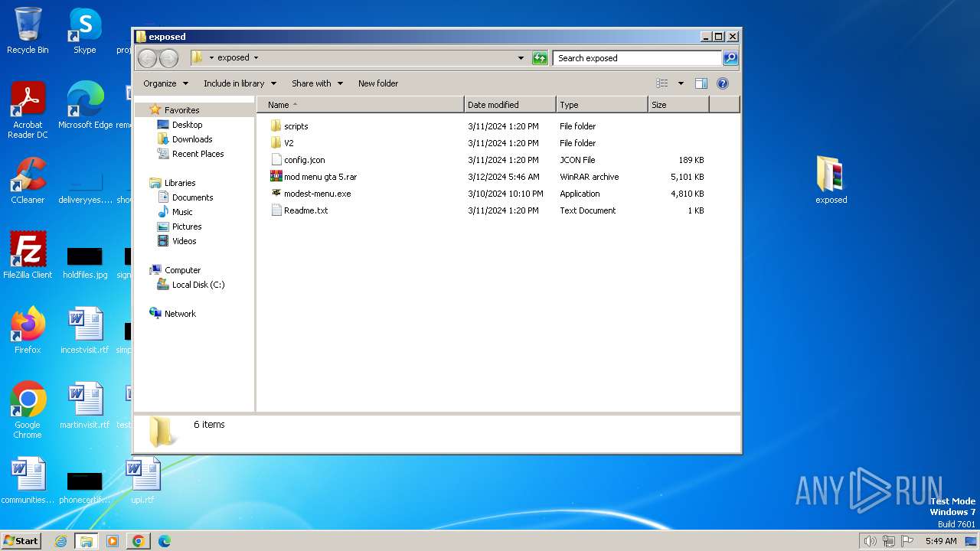Screen dimensions: 980x551
Task: Select the scripts folder icon
Action: [276, 126]
